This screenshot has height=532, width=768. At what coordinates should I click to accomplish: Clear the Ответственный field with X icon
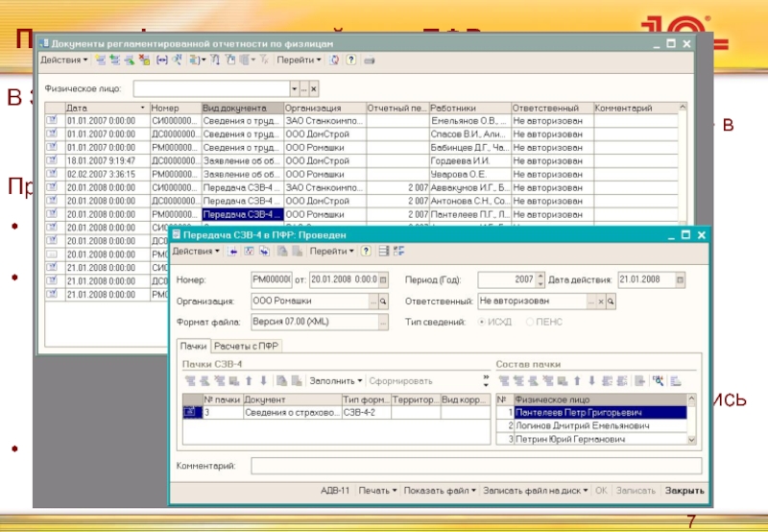pyautogui.click(x=601, y=301)
